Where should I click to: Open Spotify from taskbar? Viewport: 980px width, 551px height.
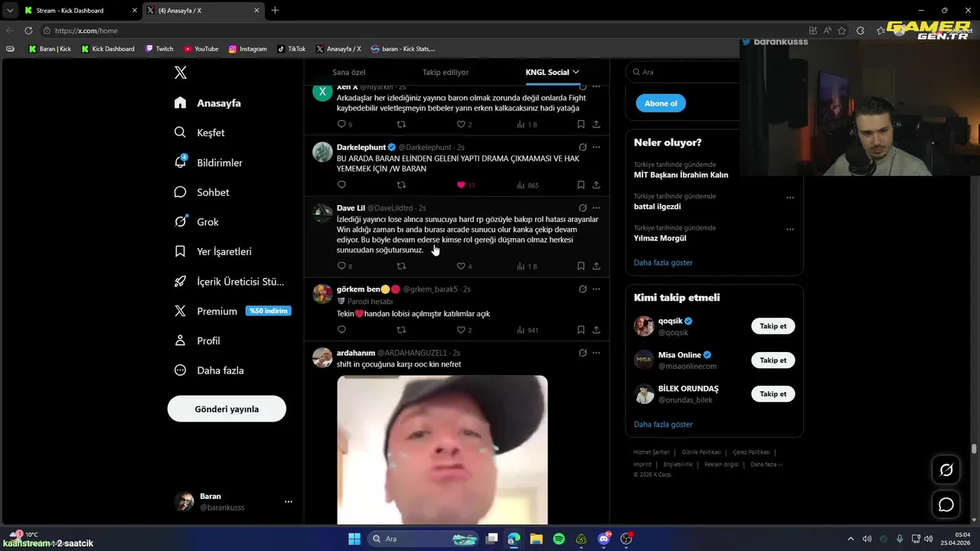pos(559,539)
